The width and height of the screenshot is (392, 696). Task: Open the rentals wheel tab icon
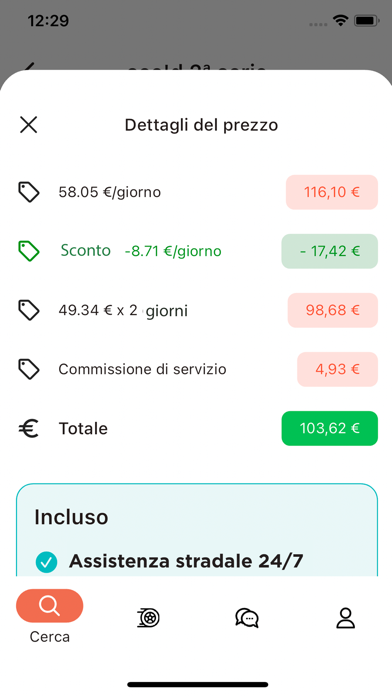pos(148,617)
